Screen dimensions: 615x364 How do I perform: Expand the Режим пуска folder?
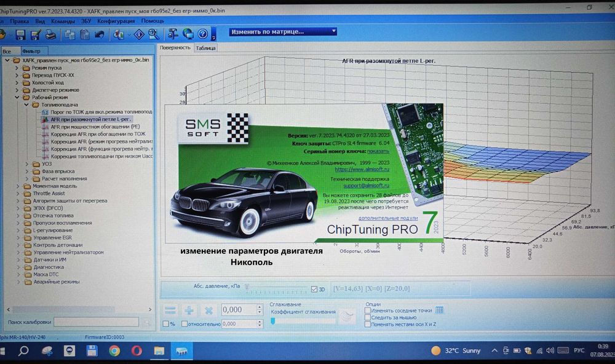(x=17, y=68)
